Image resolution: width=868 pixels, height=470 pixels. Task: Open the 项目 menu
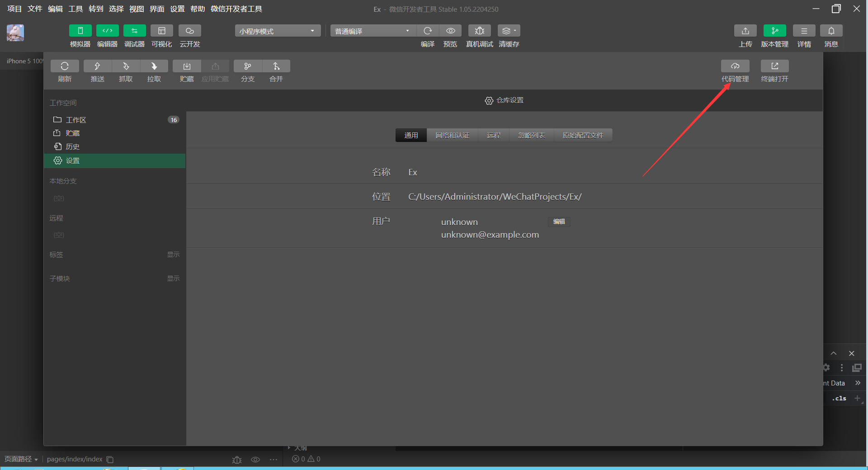tap(14, 9)
